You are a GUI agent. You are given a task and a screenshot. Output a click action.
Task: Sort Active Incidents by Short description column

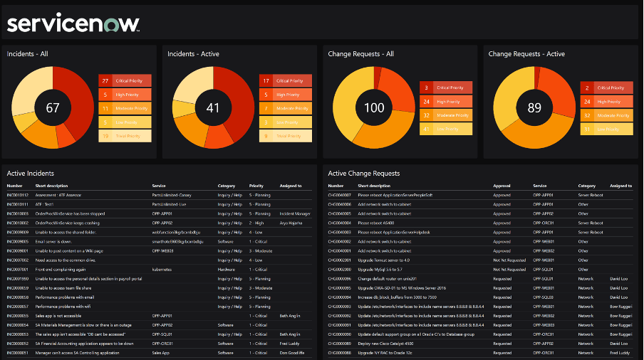coord(51,186)
